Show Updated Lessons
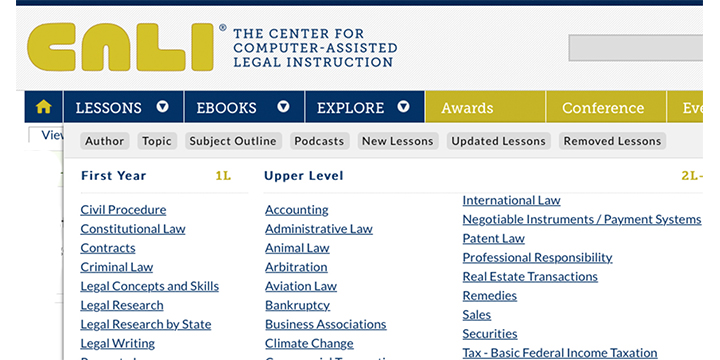This screenshot has width=720, height=360. pyautogui.click(x=499, y=141)
